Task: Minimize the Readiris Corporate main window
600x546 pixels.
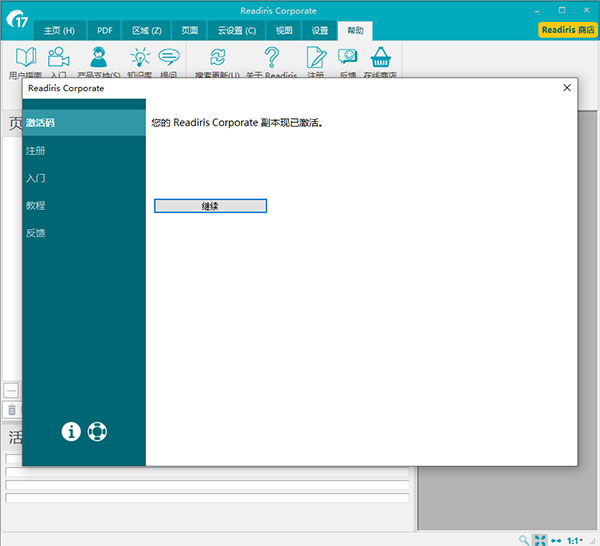Action: (537, 11)
